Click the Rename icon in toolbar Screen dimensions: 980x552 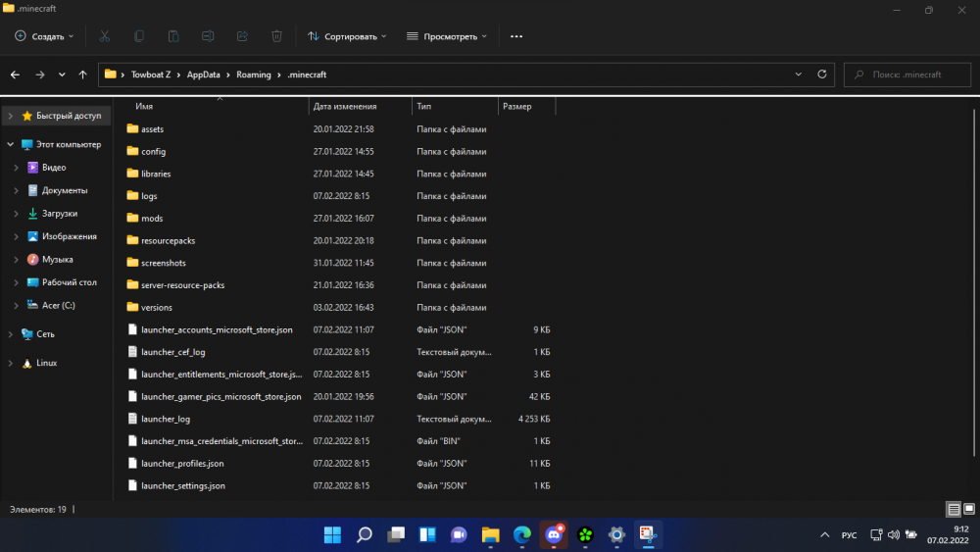point(208,36)
